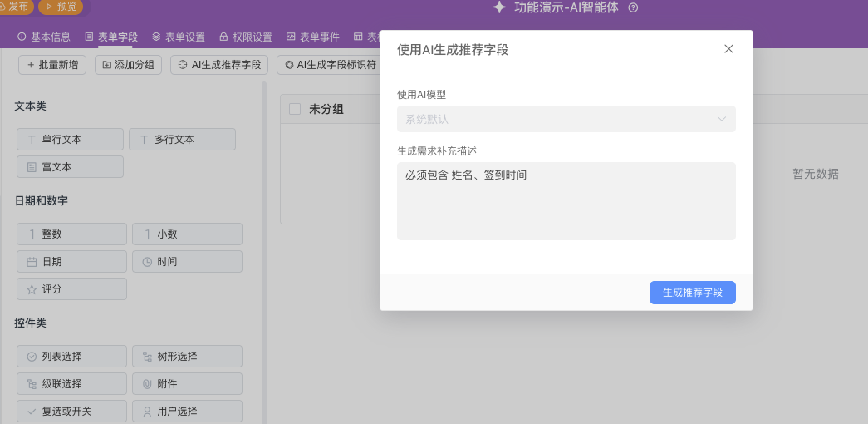The width and height of the screenshot is (868, 424).
Task: Add a 树形选择 field
Action: (x=187, y=357)
